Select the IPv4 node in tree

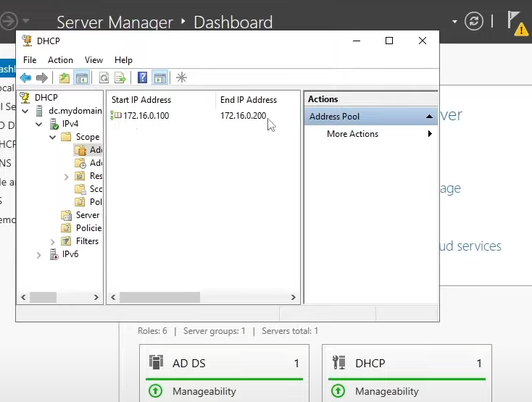(x=70, y=124)
